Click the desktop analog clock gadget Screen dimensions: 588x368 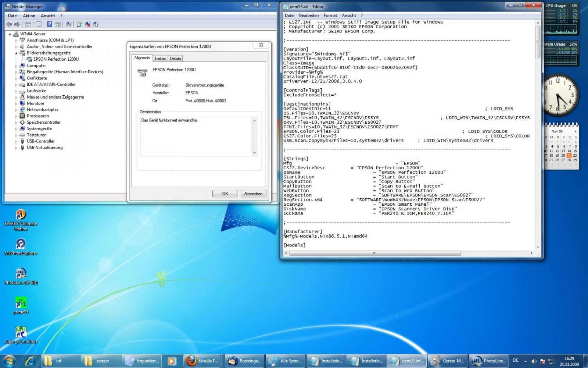[560, 95]
